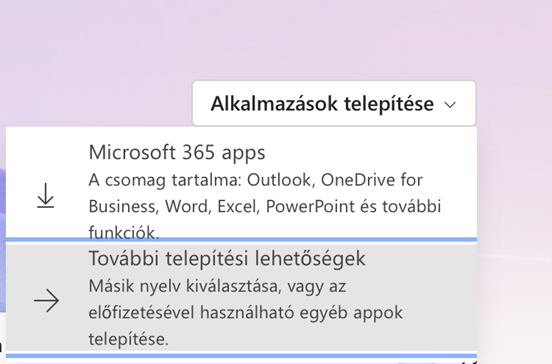Click the download arrow icon for Microsoft 365 apps
Viewport: 552px width, 364px height.
[46, 195]
